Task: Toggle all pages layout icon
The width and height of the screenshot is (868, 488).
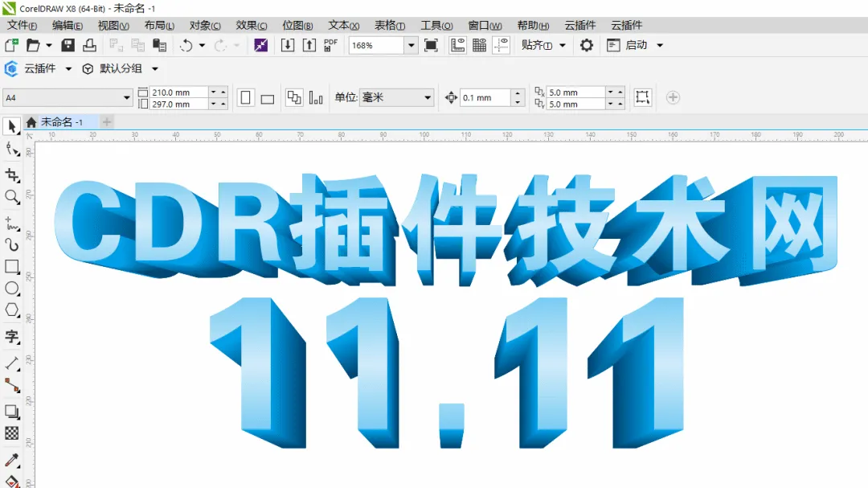Action: click(x=294, y=98)
